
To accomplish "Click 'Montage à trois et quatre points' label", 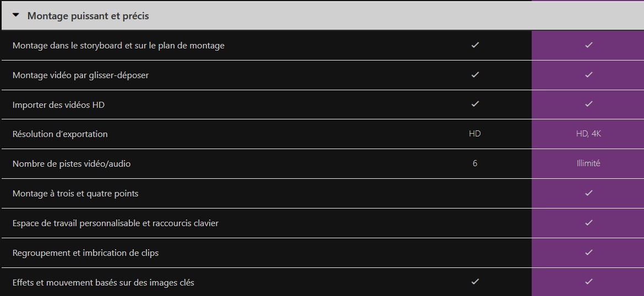I will tap(75, 193).
